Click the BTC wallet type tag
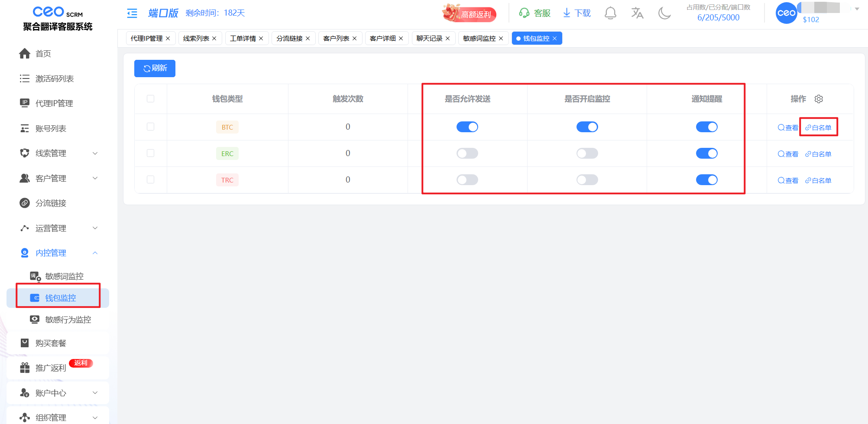This screenshot has width=868, height=424. [x=227, y=127]
